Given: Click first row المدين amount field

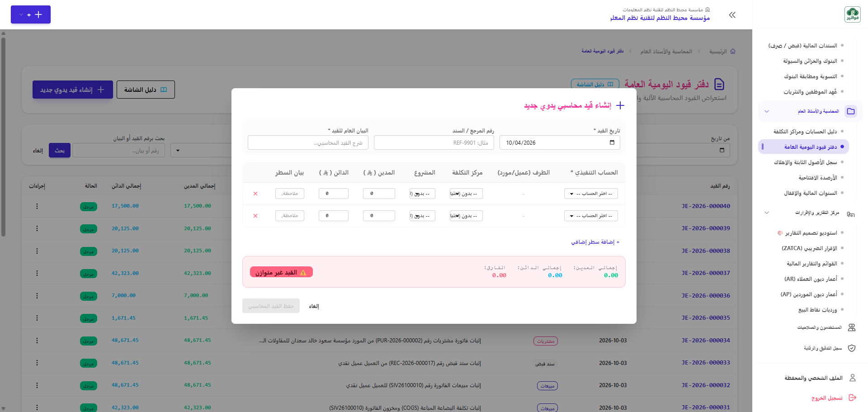Looking at the screenshot, I should [379, 194].
